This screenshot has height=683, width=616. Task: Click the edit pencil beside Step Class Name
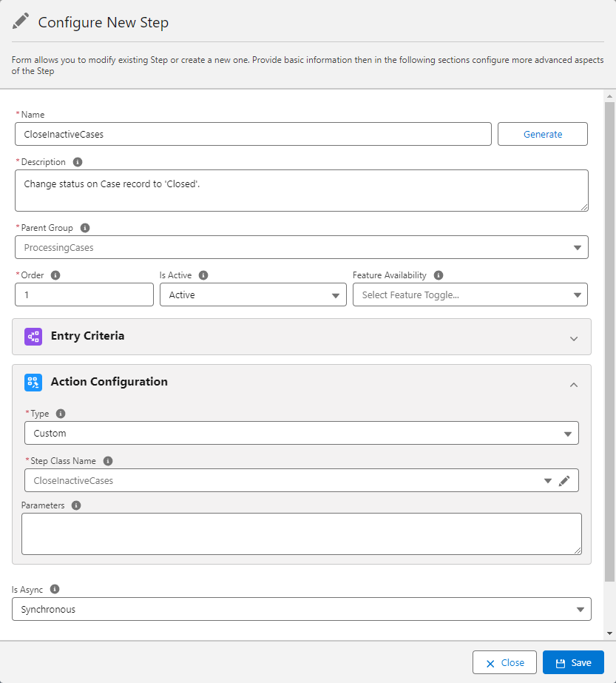565,480
